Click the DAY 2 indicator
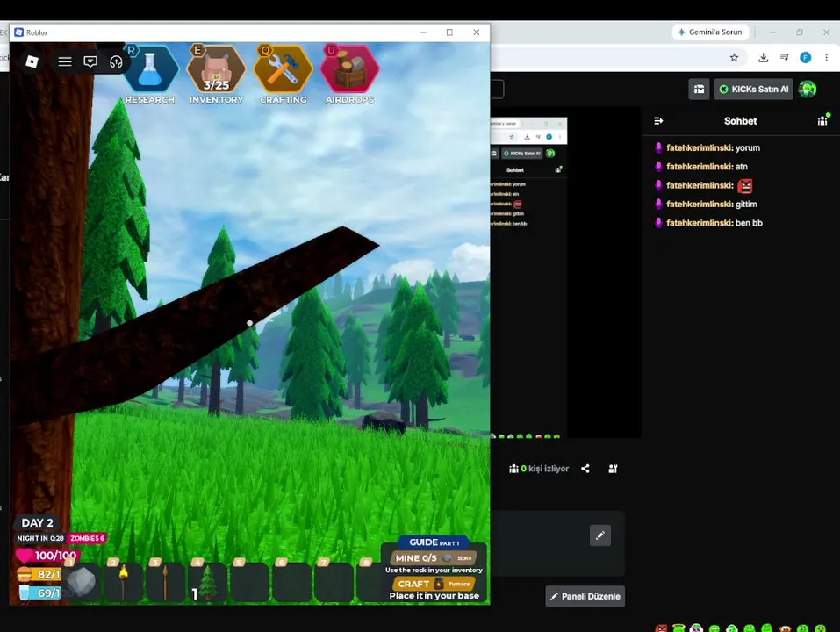Viewport: 840px width, 632px height. [x=38, y=523]
